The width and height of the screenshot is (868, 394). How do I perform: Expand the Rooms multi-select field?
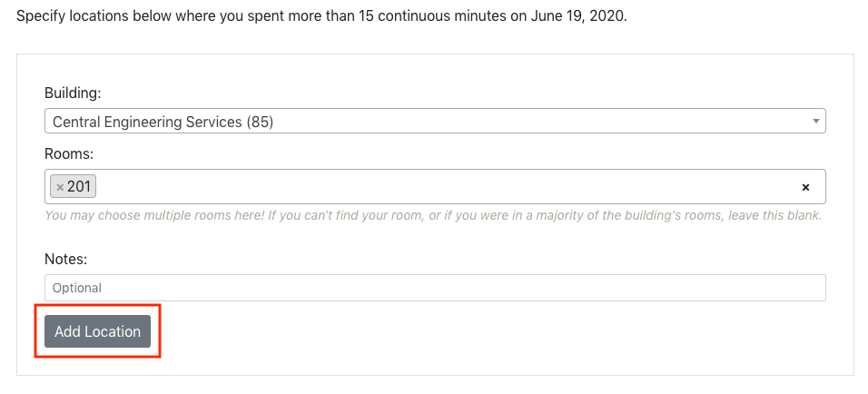[x=435, y=186]
